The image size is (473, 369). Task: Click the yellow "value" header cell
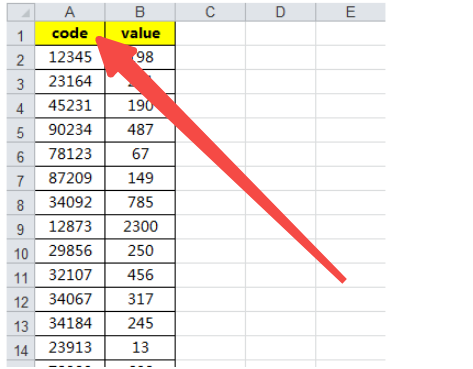click(140, 34)
